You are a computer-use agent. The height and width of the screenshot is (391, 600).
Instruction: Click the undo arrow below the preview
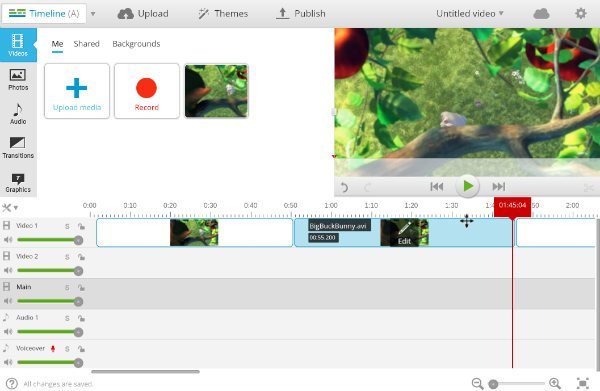(x=344, y=187)
